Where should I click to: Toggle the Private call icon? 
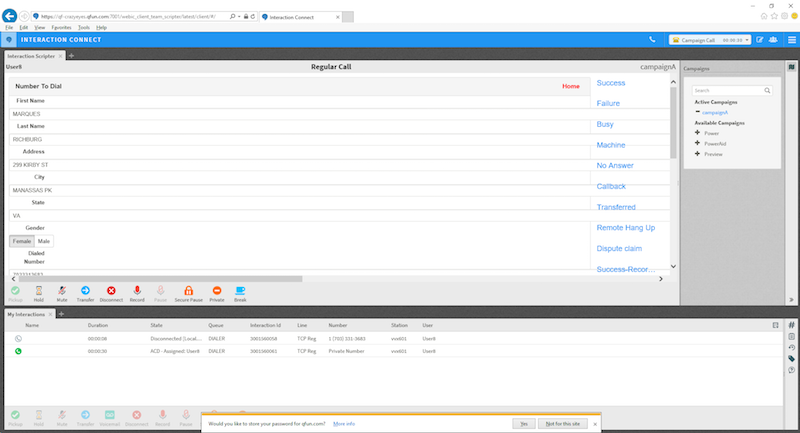tap(216, 290)
